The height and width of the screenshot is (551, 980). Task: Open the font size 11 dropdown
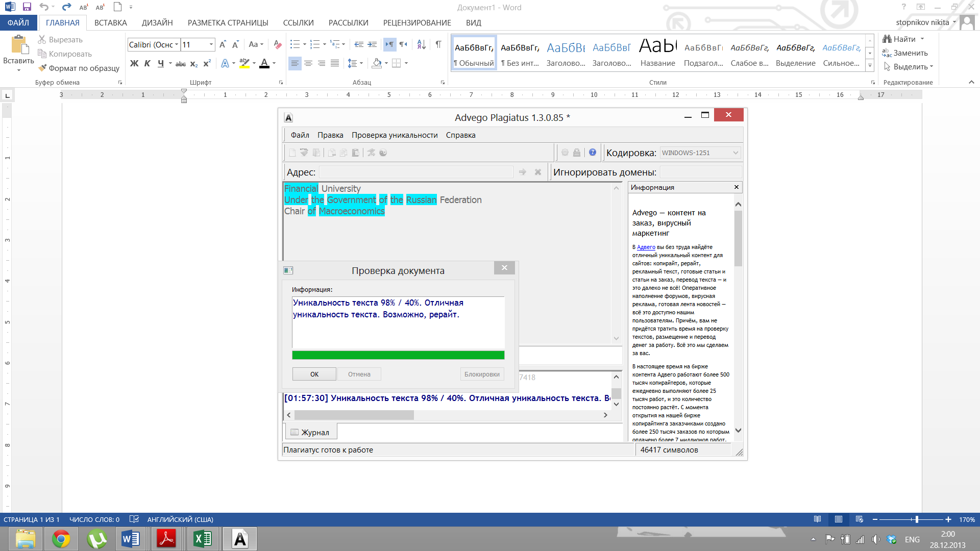211,44
